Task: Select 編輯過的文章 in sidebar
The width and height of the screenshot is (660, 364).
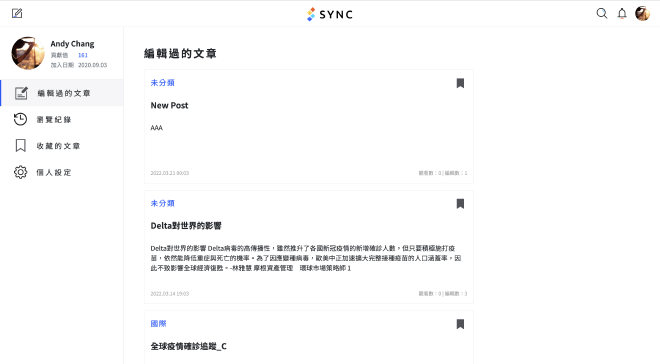Action: 62,93
